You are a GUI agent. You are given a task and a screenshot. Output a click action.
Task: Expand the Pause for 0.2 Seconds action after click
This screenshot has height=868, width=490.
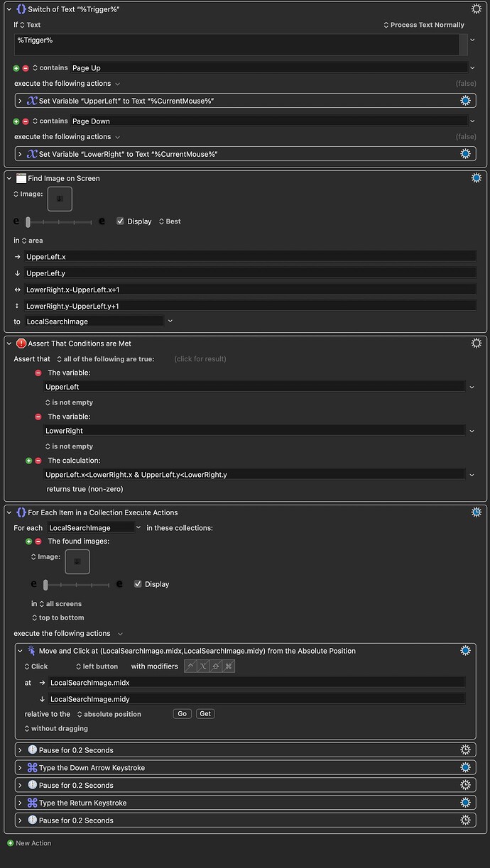[x=20, y=750]
